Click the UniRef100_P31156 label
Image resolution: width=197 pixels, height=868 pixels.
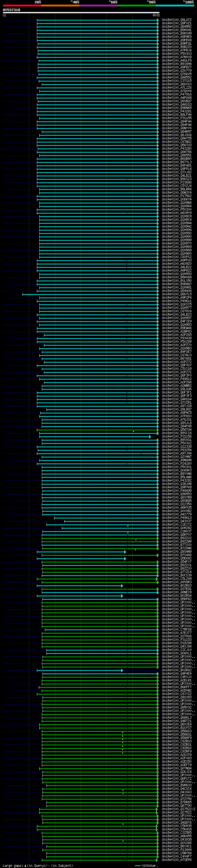click(176, 436)
